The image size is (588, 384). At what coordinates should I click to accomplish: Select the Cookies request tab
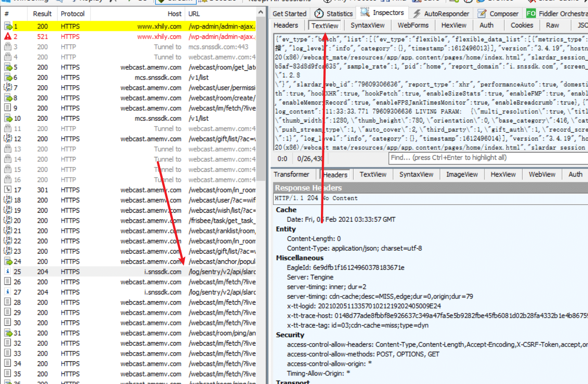pyautogui.click(x=522, y=26)
